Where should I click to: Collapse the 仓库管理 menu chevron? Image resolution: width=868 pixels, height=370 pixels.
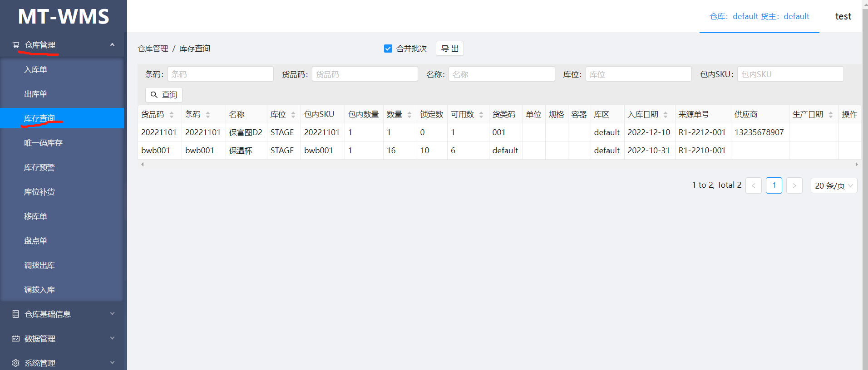112,44
